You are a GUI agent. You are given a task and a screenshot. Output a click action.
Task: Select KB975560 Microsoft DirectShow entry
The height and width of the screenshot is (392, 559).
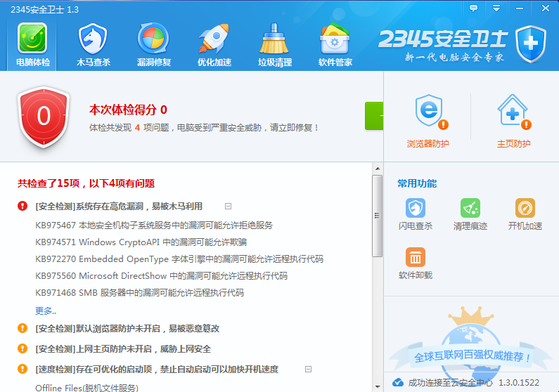161,275
